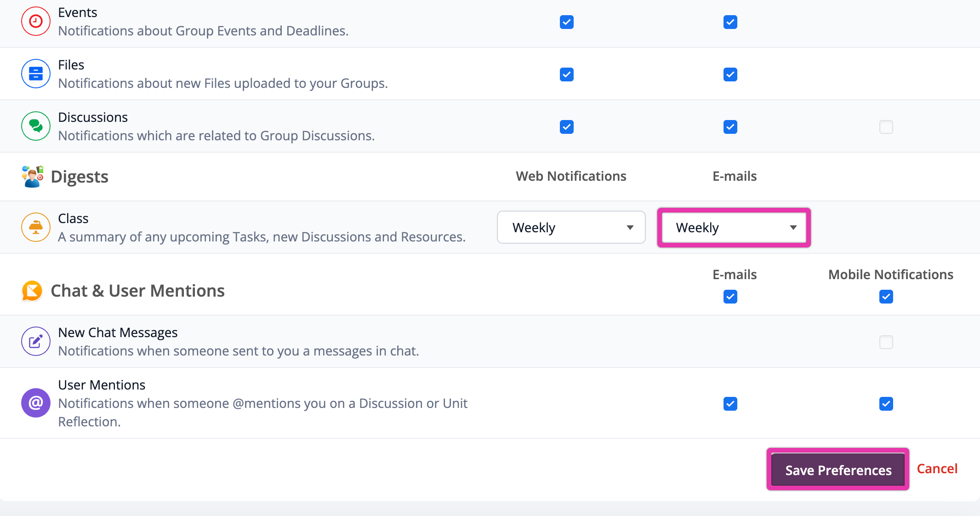Uncheck Events web notifications checkbox
The width and height of the screenshot is (980, 516).
567,22
